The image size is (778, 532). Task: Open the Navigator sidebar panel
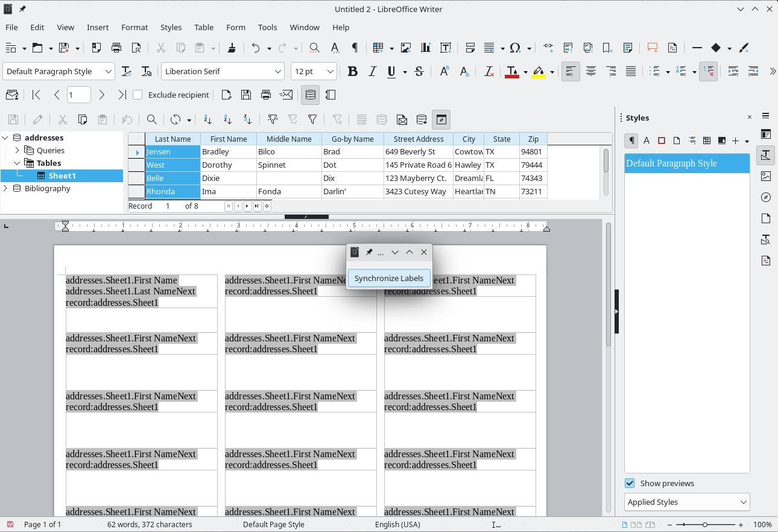coord(766,197)
